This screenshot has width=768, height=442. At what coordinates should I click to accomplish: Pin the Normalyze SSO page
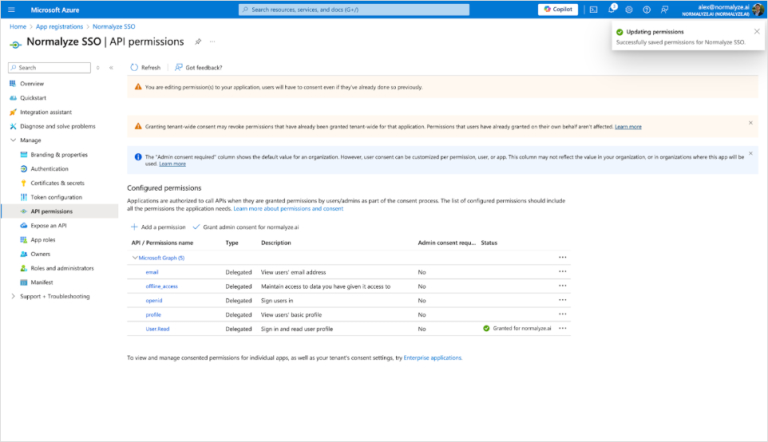tap(198, 42)
